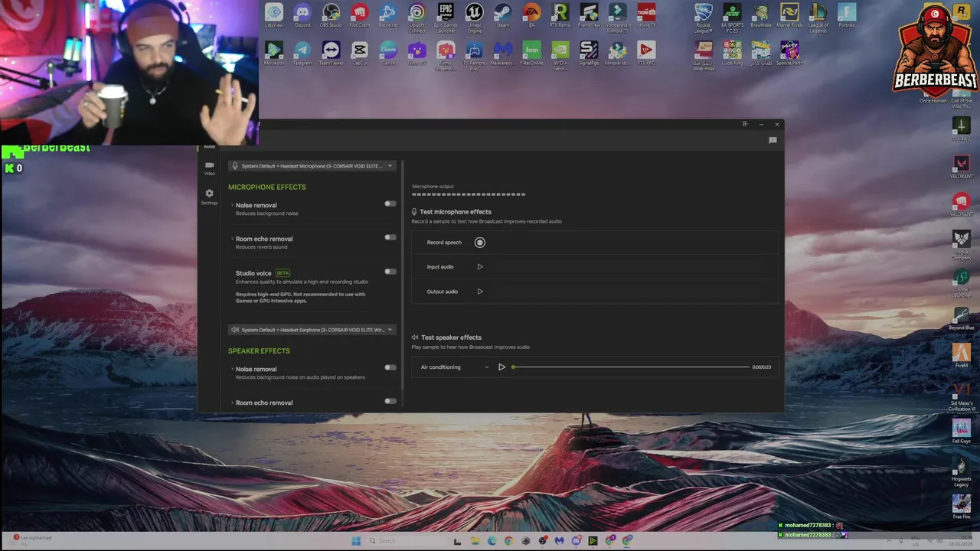980x551 pixels.
Task: Enable microphone Room echo removal toggle
Action: click(x=390, y=237)
